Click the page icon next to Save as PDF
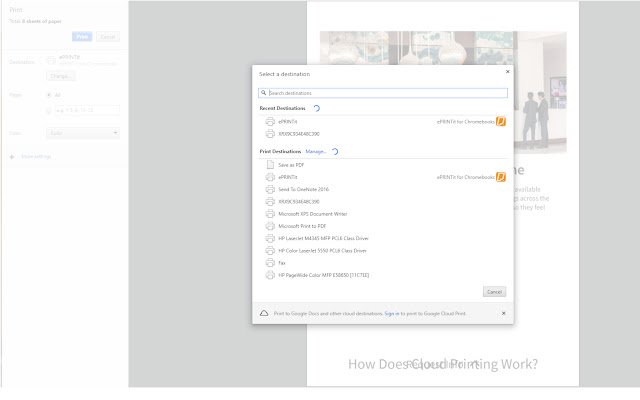The width and height of the screenshot is (640, 400). click(270, 165)
